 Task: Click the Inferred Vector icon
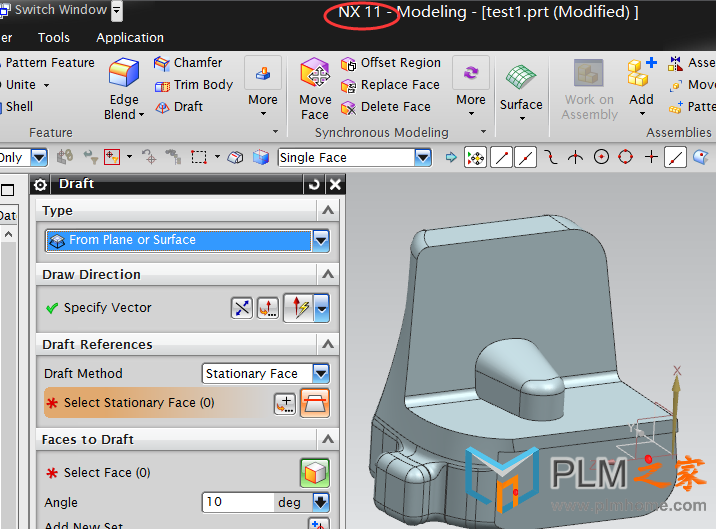point(299,308)
